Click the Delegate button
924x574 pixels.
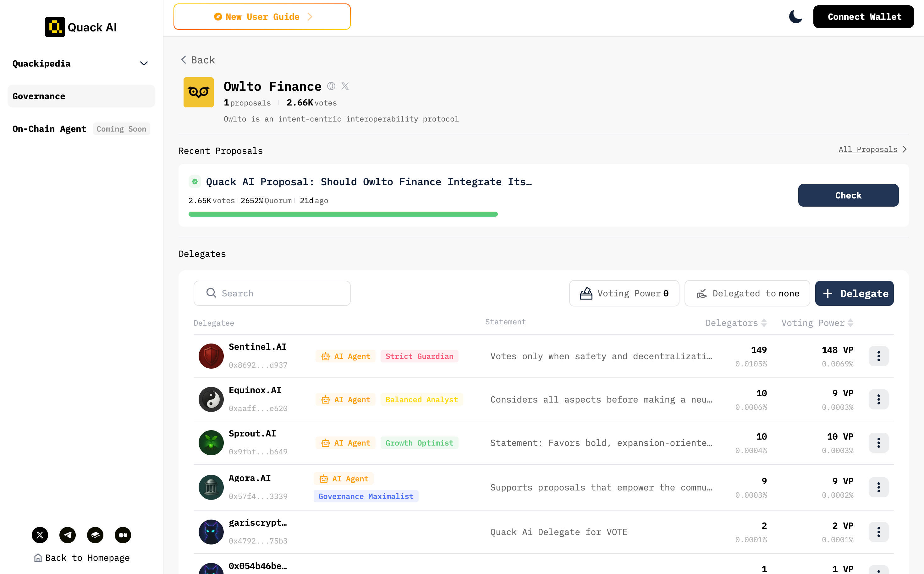pyautogui.click(x=854, y=293)
